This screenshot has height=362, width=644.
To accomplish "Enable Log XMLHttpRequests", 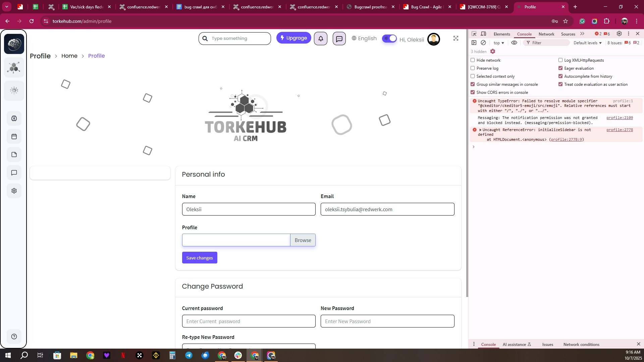I will [x=560, y=60].
